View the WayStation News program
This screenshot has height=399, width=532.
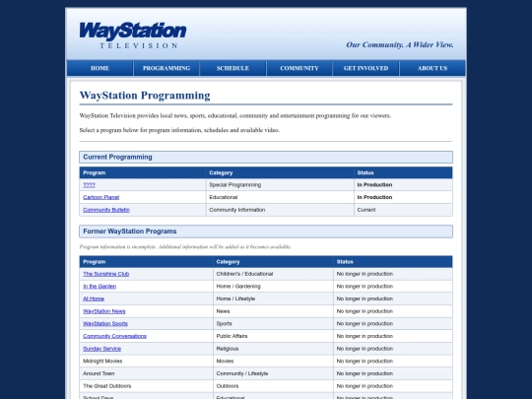(x=104, y=311)
